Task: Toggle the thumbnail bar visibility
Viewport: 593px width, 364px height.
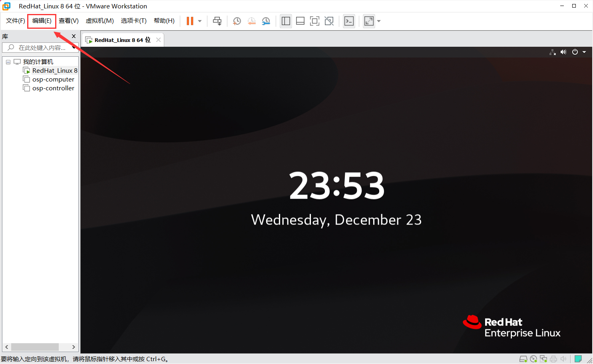Action: coord(300,21)
